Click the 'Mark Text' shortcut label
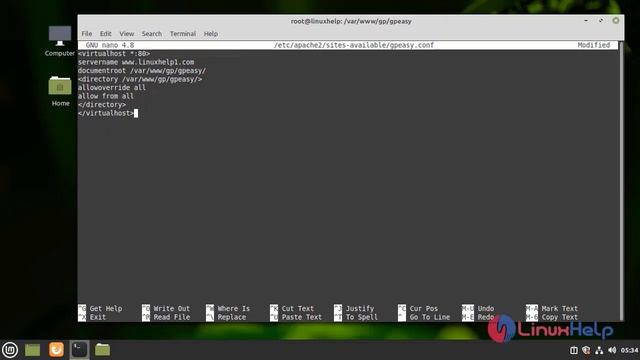Screen dimensions: 640x360 point(560,309)
